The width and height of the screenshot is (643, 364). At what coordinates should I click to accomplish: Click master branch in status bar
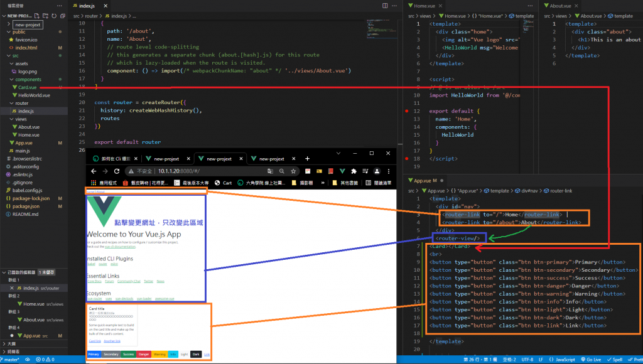(9, 360)
